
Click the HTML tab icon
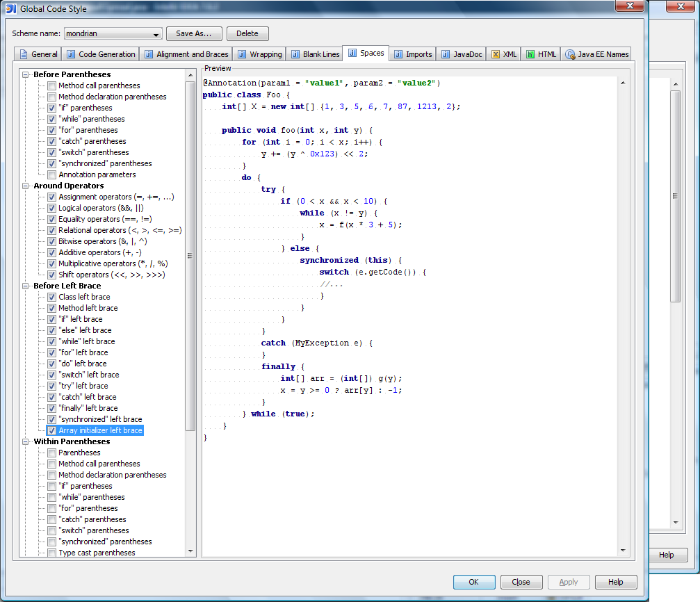[x=530, y=54]
